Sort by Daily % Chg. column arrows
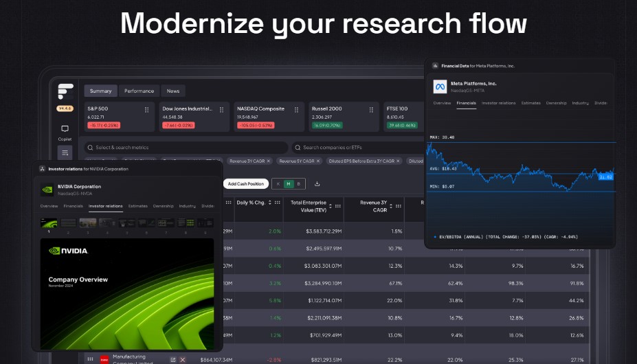637x364 pixels. pyautogui.click(x=270, y=203)
